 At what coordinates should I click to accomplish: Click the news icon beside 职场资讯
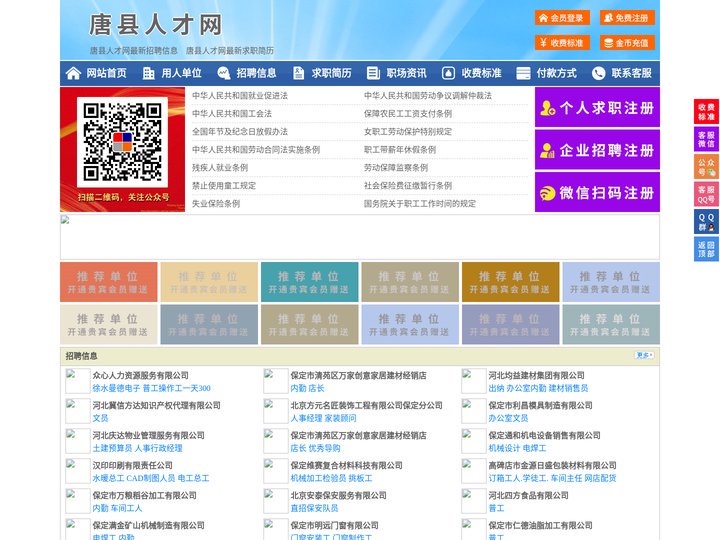coord(373,73)
